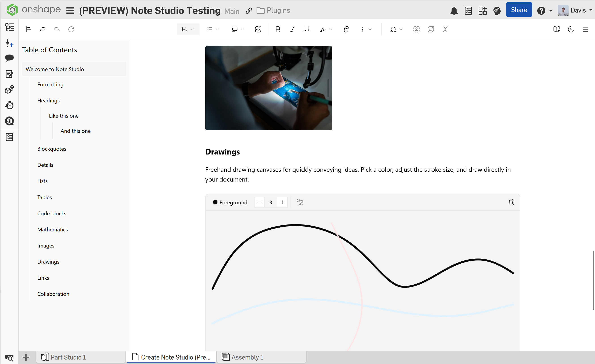Toggle bold formatting
This screenshot has width=595, height=364.
tap(278, 29)
